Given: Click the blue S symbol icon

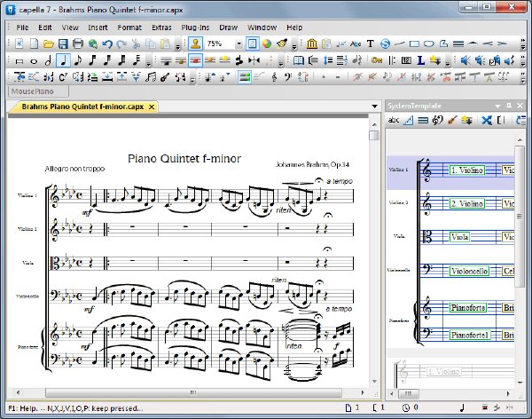Looking at the screenshot, I should coord(385,43).
